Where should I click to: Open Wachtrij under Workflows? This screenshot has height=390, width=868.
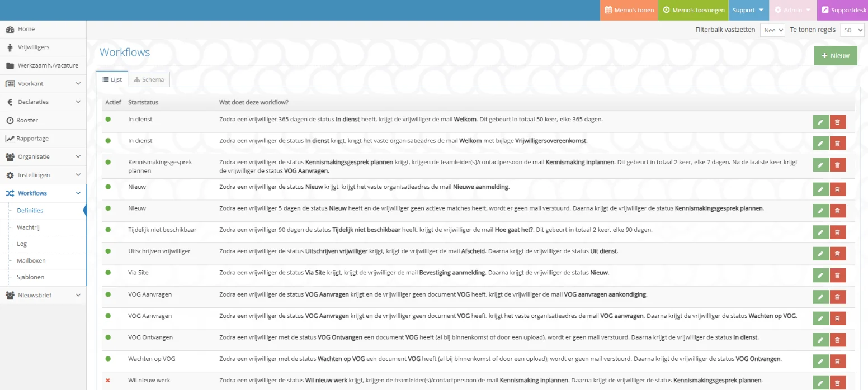click(28, 227)
